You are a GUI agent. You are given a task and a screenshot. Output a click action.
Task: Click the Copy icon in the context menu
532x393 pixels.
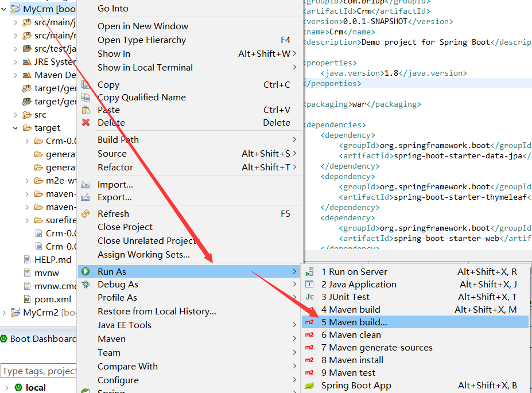click(x=86, y=84)
